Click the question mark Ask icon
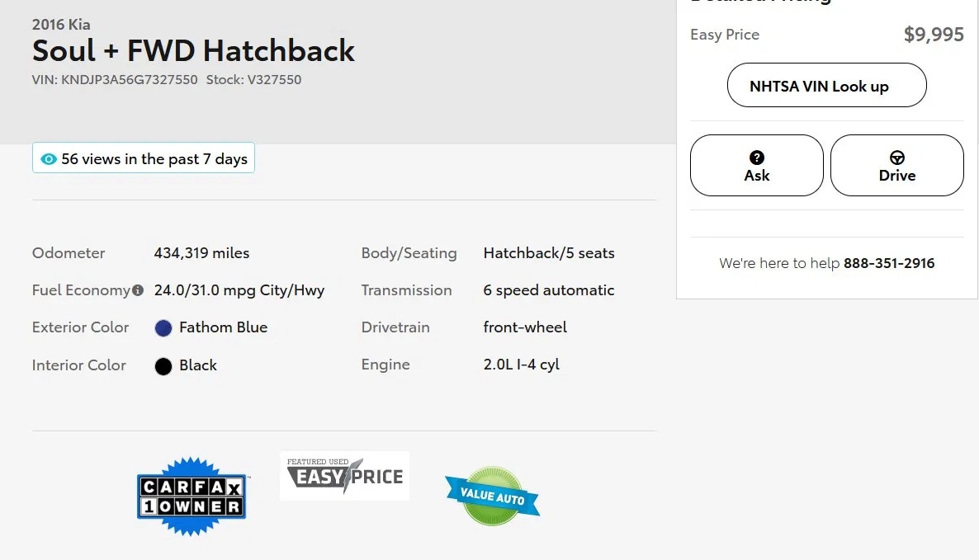 [757, 158]
